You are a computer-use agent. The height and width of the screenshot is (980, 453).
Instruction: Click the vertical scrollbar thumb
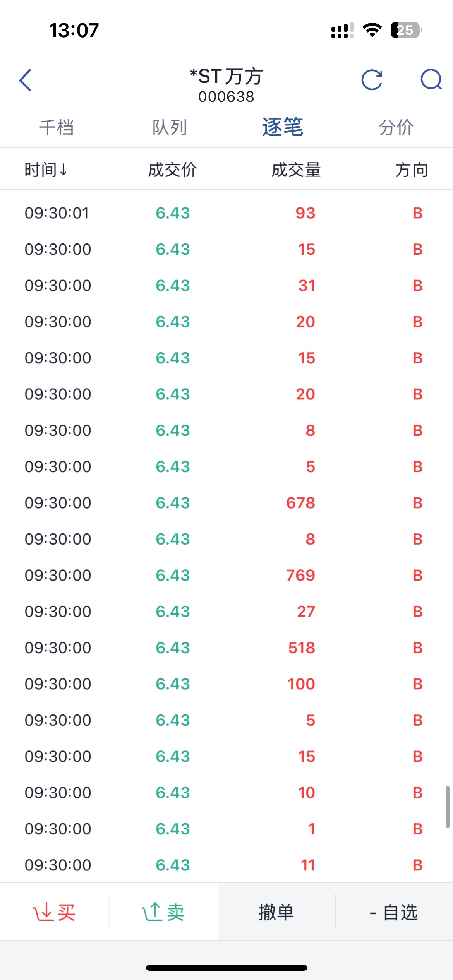[448, 807]
